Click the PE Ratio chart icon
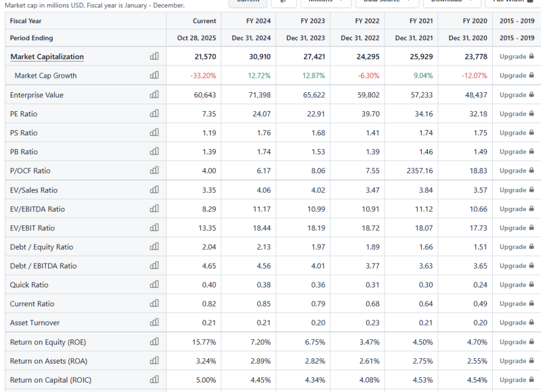Screen dimensions: 541x392 (154, 114)
